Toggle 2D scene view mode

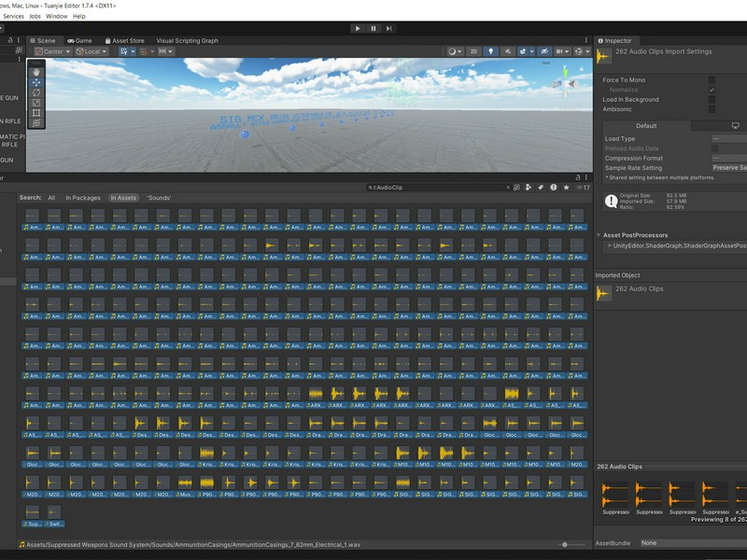point(473,51)
